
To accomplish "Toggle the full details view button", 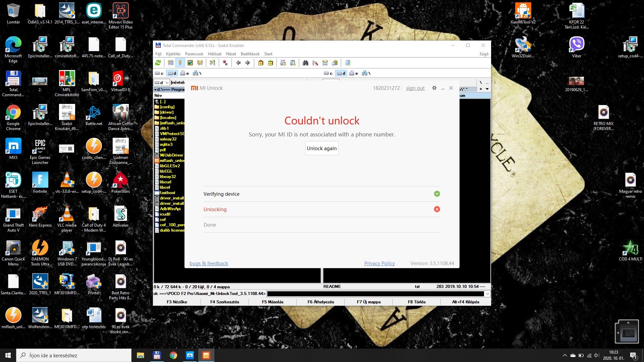I will coord(180,63).
